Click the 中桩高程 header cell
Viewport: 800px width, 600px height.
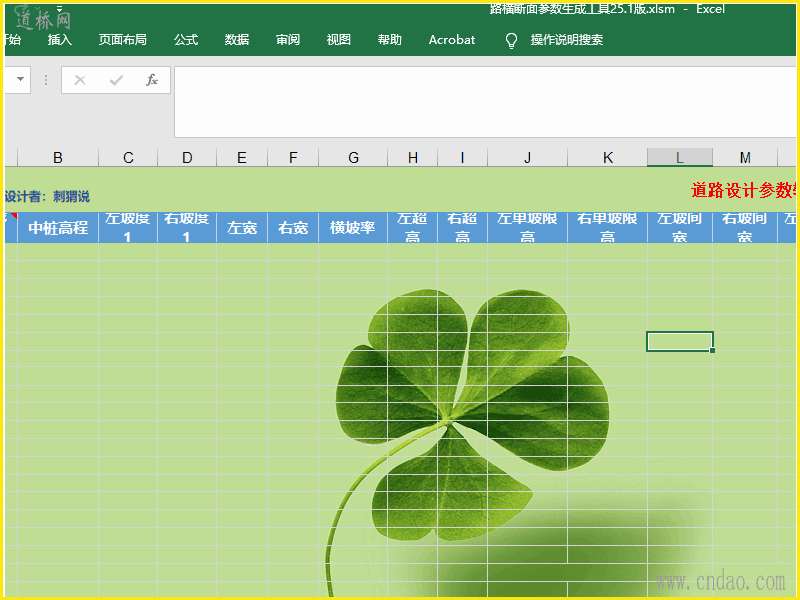[x=58, y=228]
